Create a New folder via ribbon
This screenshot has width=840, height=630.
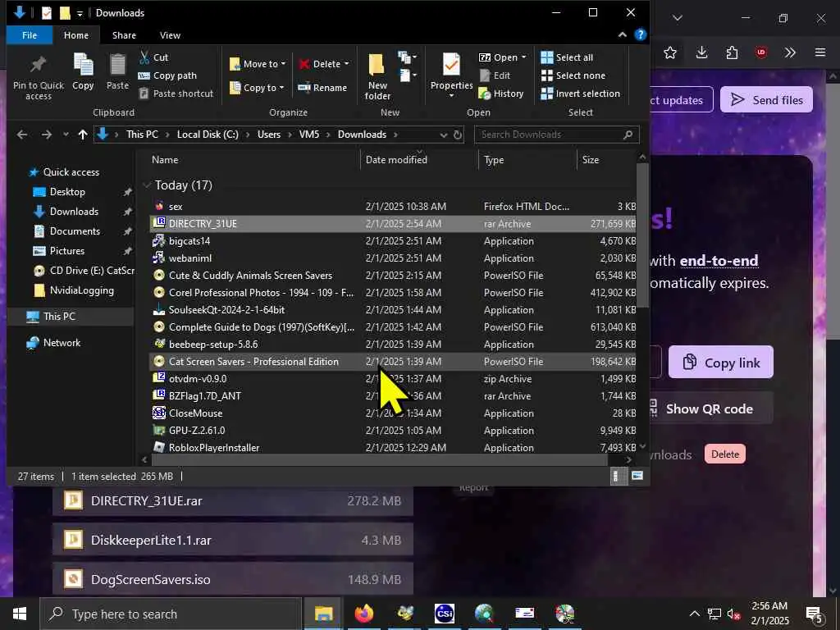tap(377, 76)
